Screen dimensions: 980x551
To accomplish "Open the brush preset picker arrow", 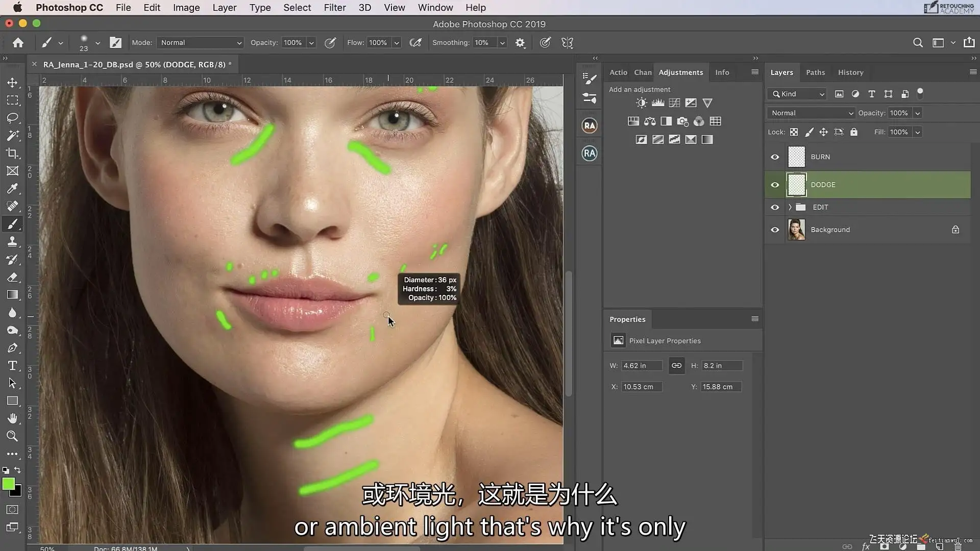I will (x=97, y=43).
